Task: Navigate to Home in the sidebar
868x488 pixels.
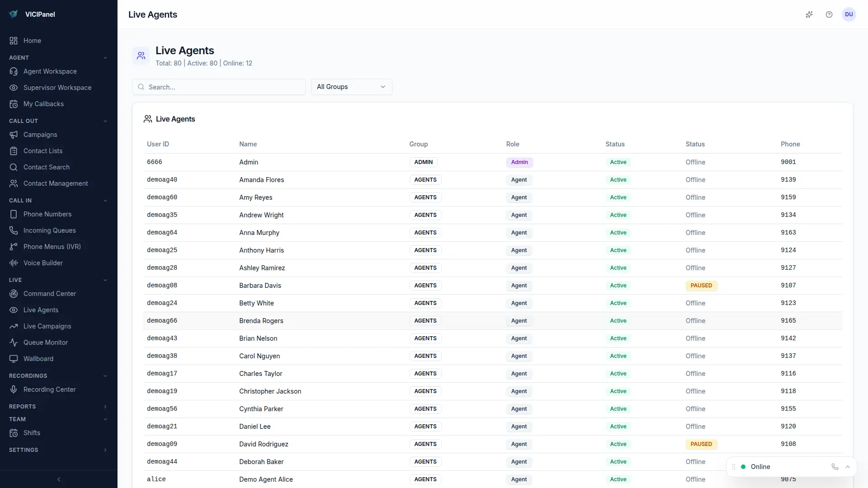Action: (32, 41)
